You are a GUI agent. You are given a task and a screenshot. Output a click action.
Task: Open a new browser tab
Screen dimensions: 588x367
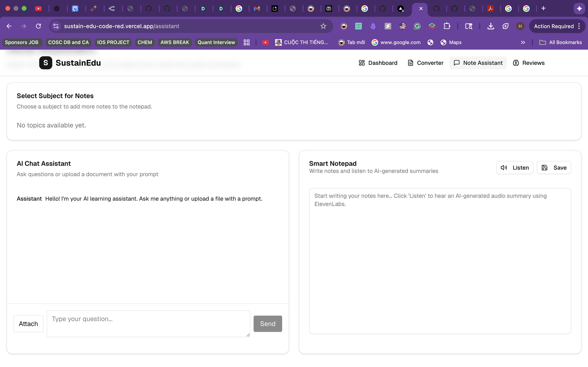coord(543,9)
